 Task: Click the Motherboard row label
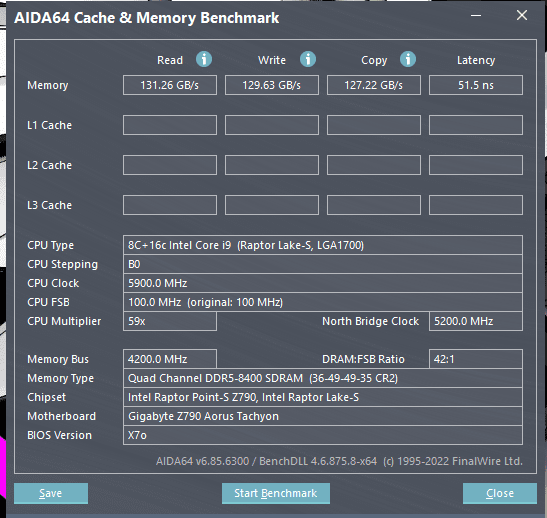click(61, 416)
